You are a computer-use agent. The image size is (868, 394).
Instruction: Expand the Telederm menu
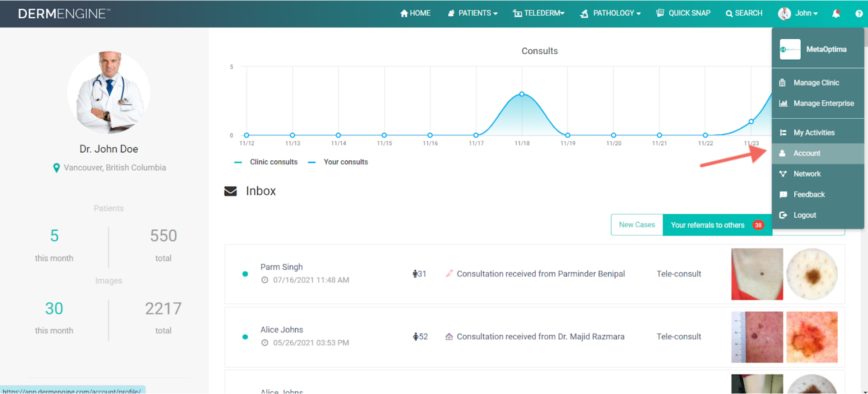coord(538,13)
